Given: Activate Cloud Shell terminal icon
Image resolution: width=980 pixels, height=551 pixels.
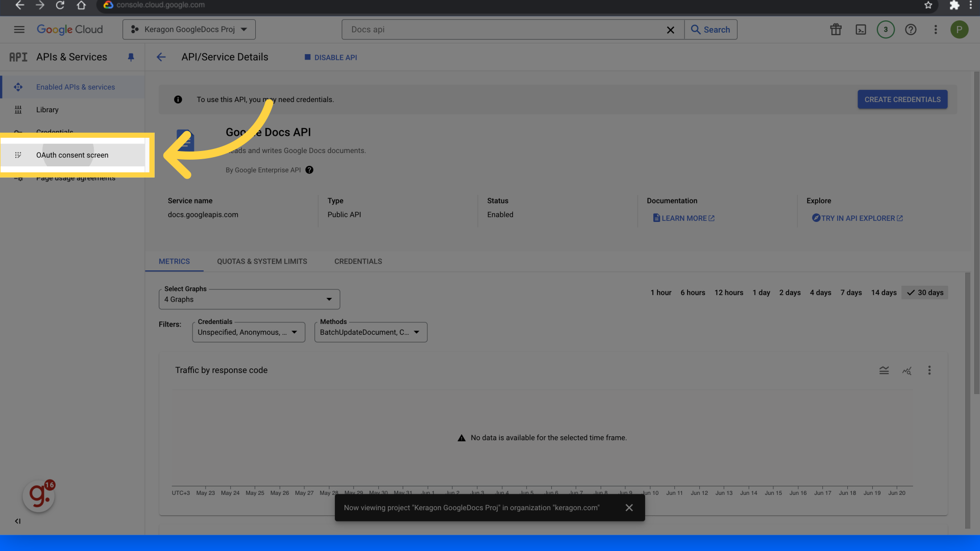Looking at the screenshot, I should (x=861, y=30).
